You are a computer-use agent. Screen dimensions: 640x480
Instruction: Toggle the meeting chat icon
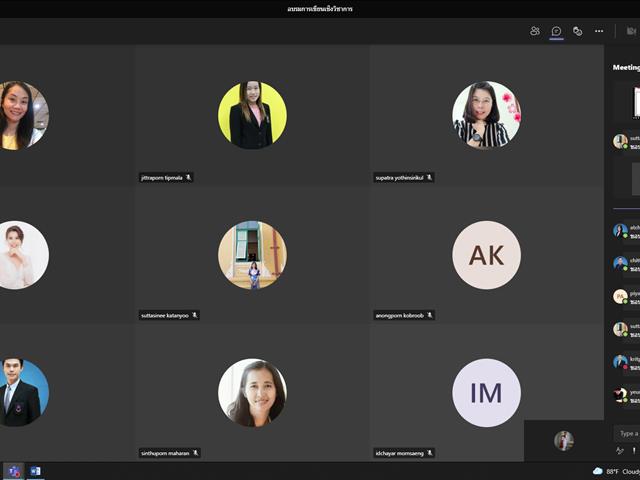pyautogui.click(x=556, y=31)
